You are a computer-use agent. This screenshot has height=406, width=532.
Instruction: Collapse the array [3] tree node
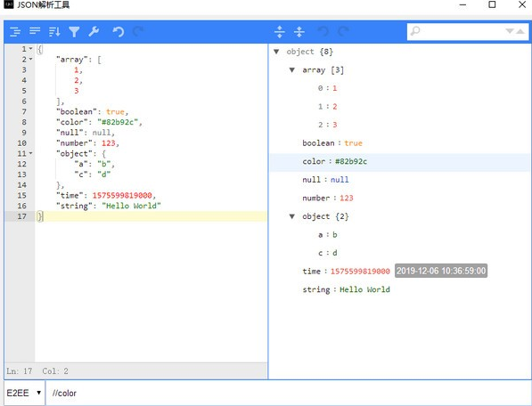(292, 69)
